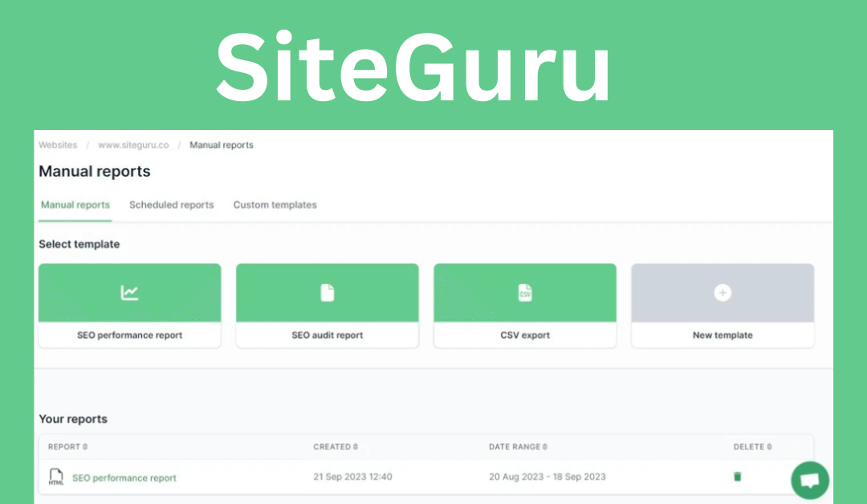Click the document icon on SEO audit report template

[x=327, y=292]
